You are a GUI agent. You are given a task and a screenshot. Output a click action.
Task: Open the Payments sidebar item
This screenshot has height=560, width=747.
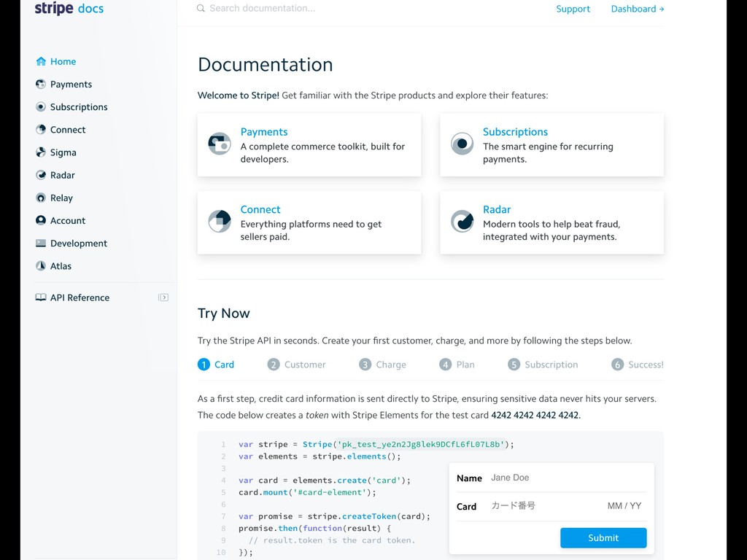tap(71, 85)
